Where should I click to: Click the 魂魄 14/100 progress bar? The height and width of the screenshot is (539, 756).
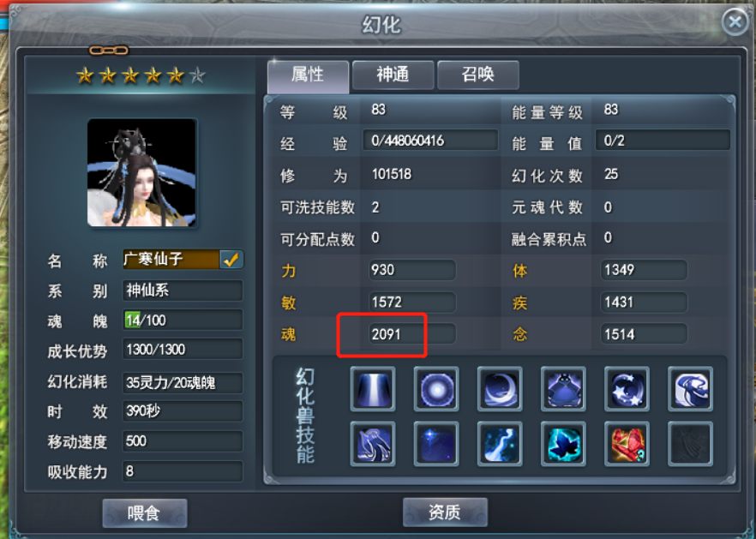point(183,320)
